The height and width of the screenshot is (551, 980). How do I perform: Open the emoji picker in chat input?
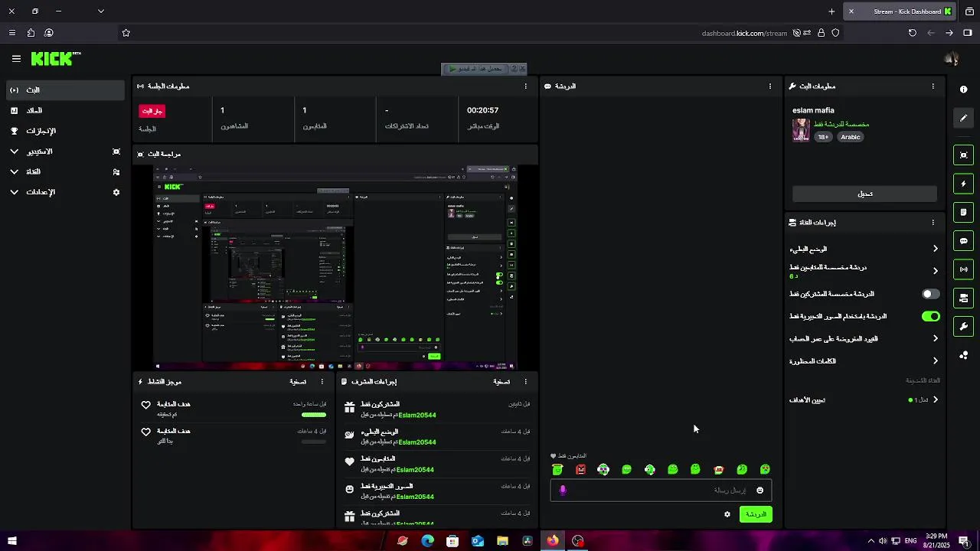coord(759,491)
